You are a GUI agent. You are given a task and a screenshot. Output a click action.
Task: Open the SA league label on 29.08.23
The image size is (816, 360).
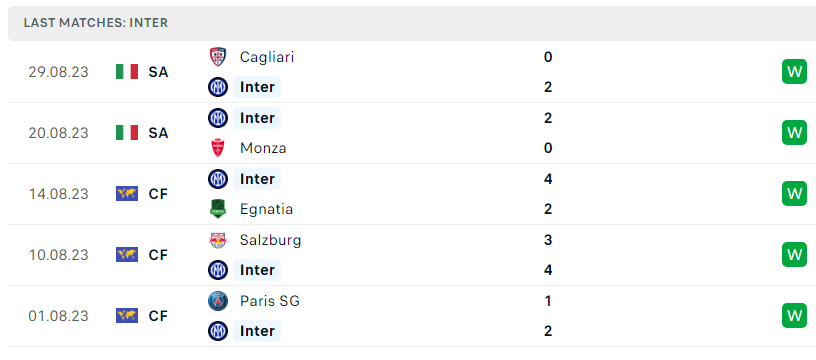[x=158, y=72]
